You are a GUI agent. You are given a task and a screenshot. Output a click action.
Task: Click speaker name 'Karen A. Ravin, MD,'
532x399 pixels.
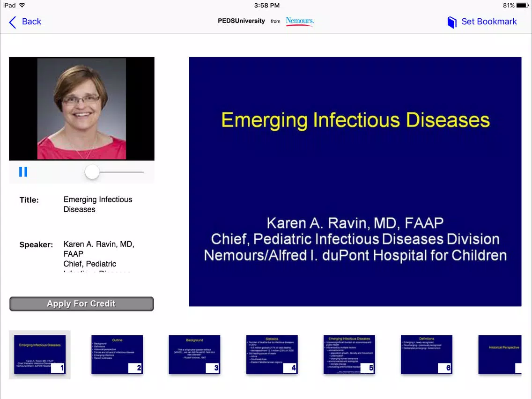click(99, 244)
